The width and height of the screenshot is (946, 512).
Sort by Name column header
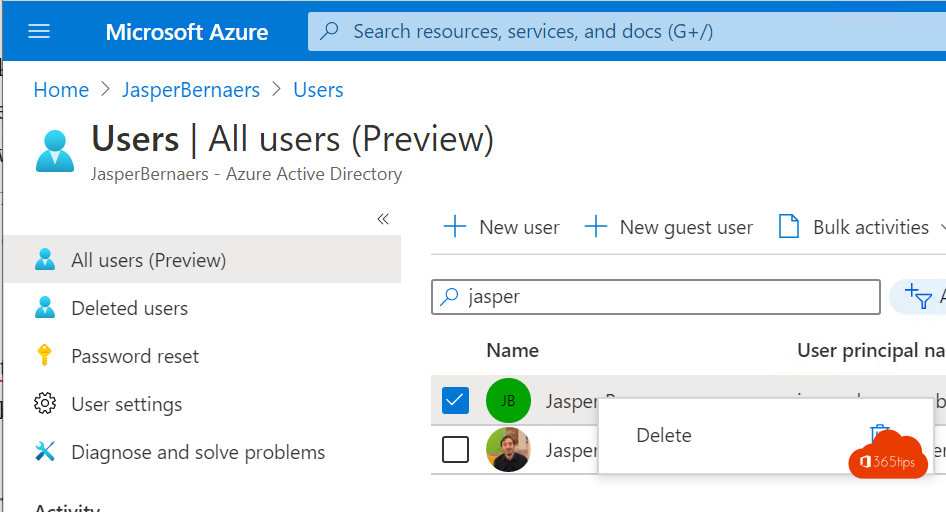pos(512,350)
